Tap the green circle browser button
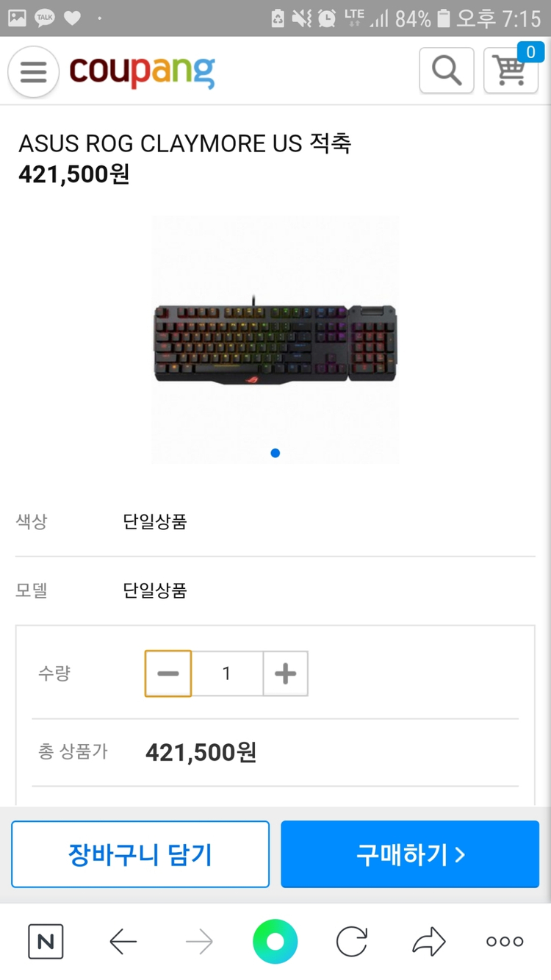Viewport: 551px width, 980px height. (275, 942)
